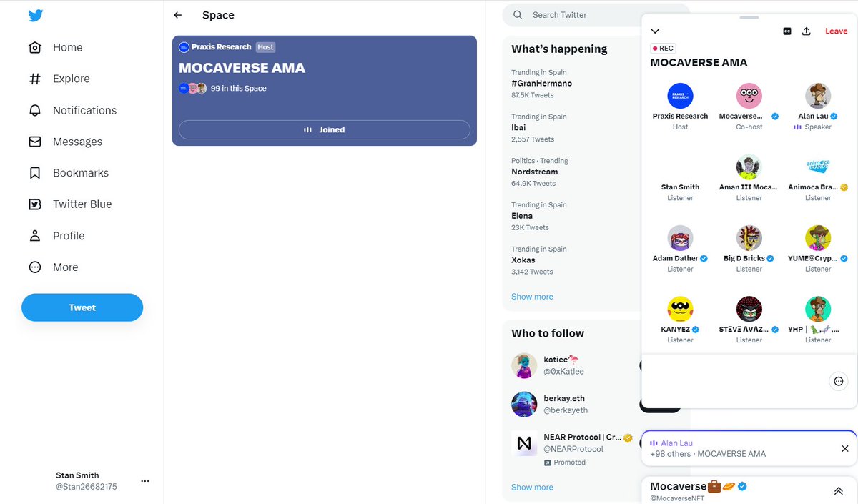This screenshot has width=858, height=504.
Task: Click the share icon in Space panel
Action: click(x=807, y=31)
